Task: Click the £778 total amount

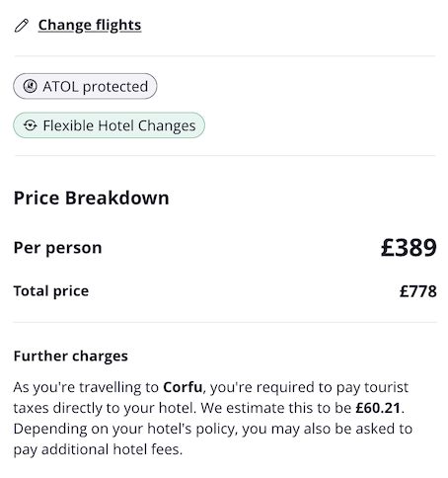Action: (x=418, y=291)
